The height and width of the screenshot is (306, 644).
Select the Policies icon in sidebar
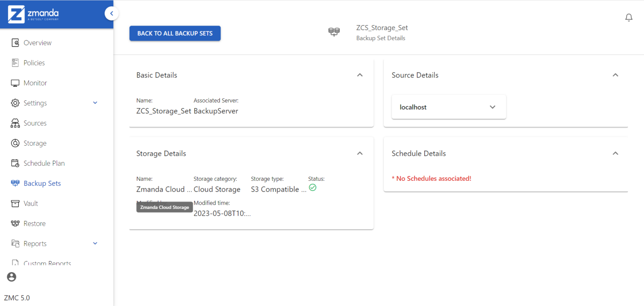coord(15,62)
